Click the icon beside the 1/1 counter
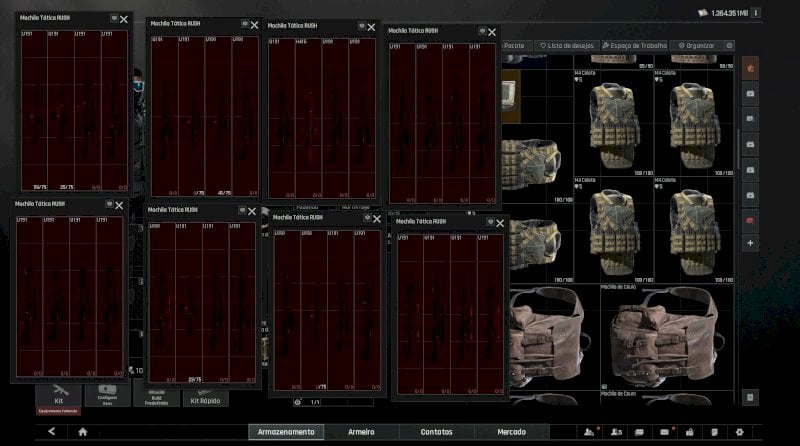Screen dimensions: 800x446 (297, 402)
